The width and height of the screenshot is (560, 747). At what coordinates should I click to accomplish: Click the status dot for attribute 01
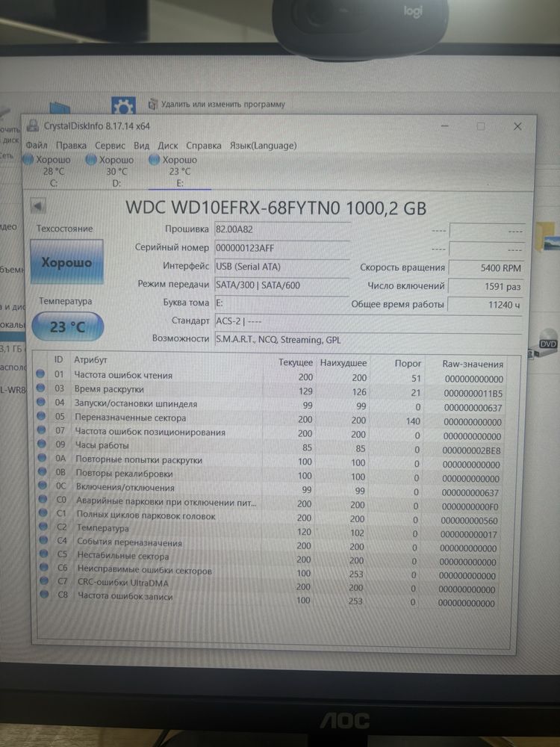[40, 374]
